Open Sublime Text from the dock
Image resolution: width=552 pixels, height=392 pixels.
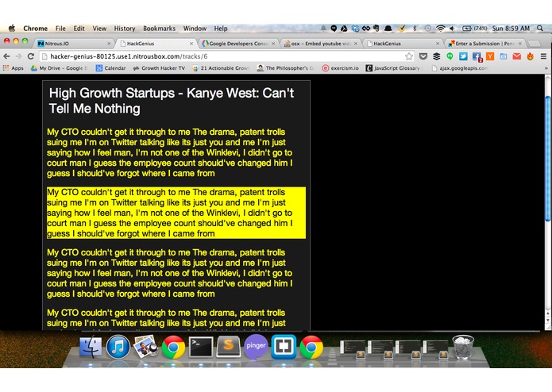pyautogui.click(x=229, y=347)
